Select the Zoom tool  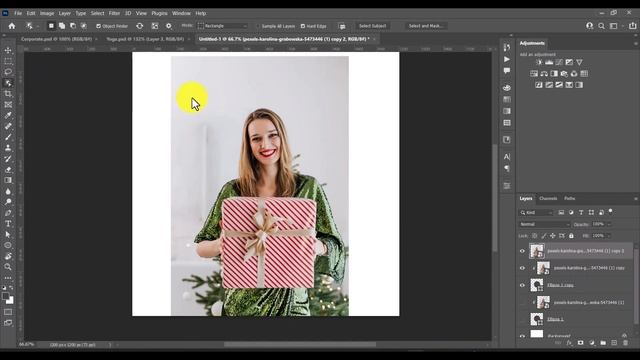tap(8, 267)
